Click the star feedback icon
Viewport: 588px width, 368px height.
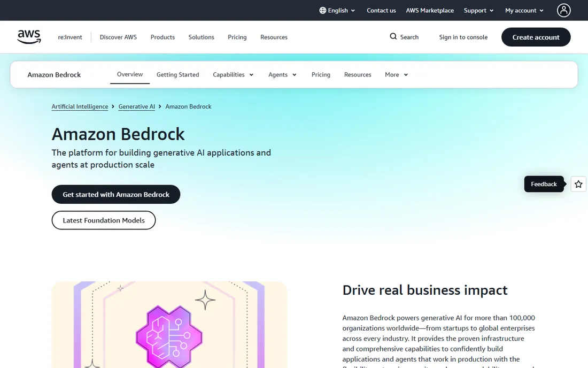tap(578, 184)
